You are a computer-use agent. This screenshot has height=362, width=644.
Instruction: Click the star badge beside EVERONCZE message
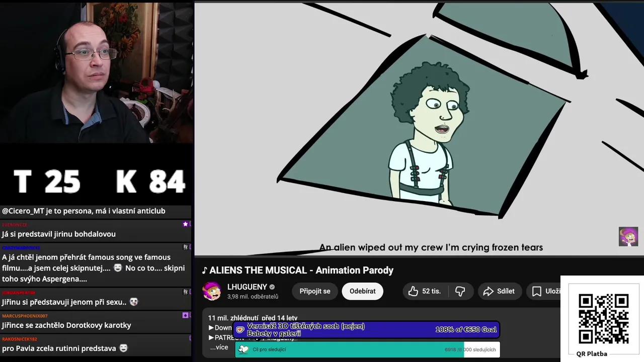[185, 224]
